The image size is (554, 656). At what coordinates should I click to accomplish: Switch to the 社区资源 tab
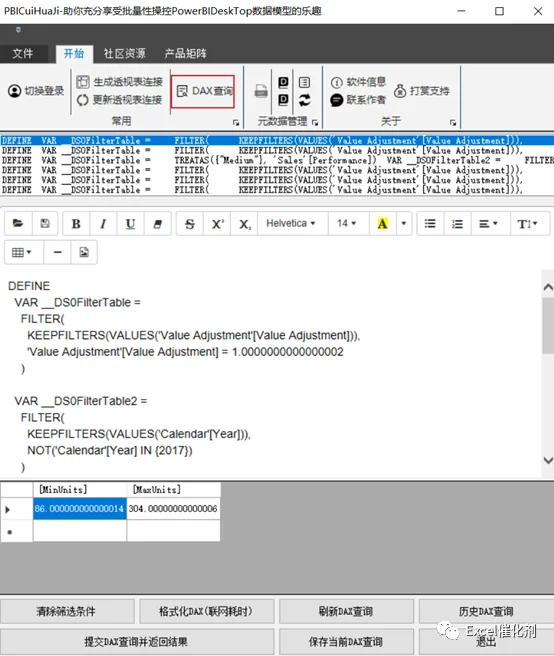[125, 54]
